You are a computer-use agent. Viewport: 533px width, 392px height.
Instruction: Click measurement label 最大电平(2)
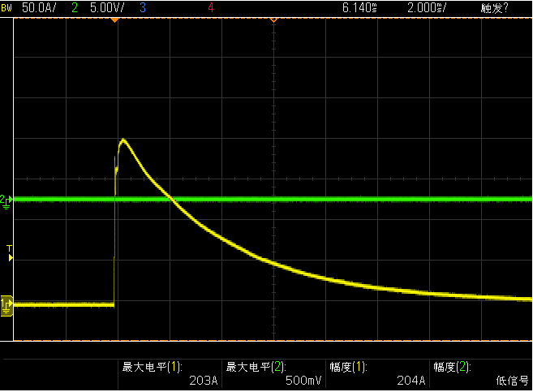coord(256,367)
